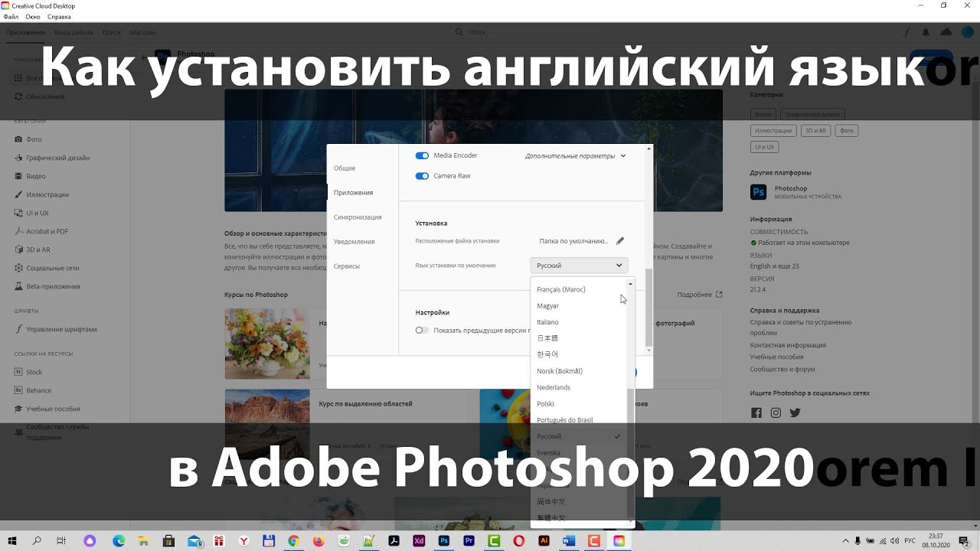Click the language list scroll-up arrow
Viewport: 980px width, 551px height.
631,284
